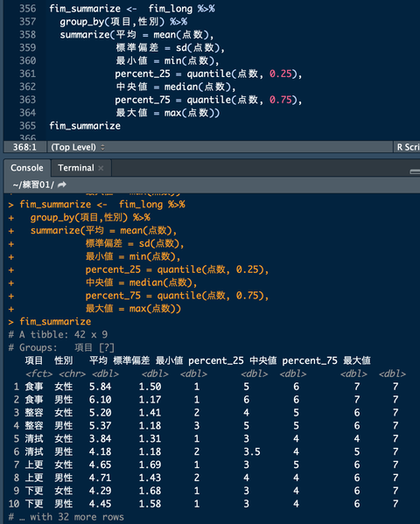Image resolution: width=420 pixels, height=524 pixels.
Task: Place cursor on editor 'group_by(項目,性別) %>%' line
Action: [123, 22]
